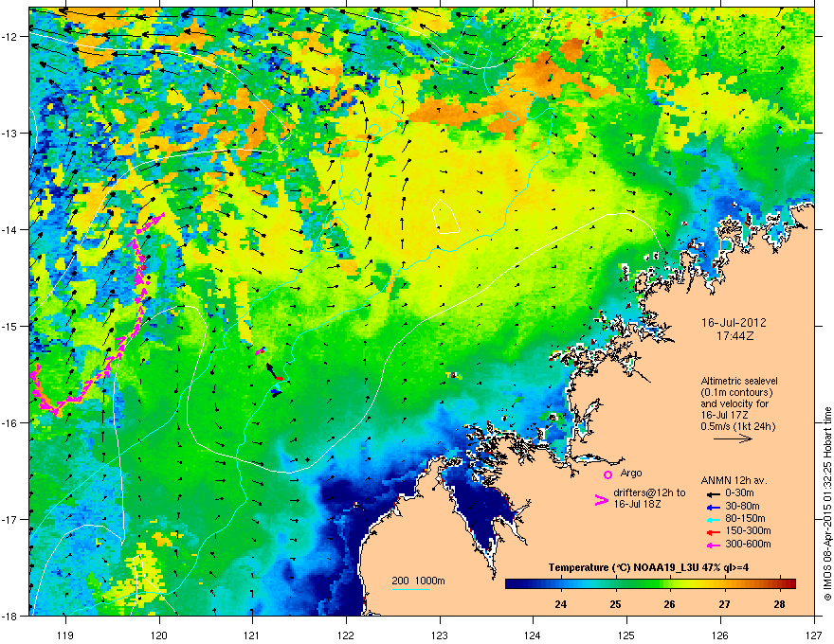
Task: Click the 'Argo' legend label
Action: 631,473
